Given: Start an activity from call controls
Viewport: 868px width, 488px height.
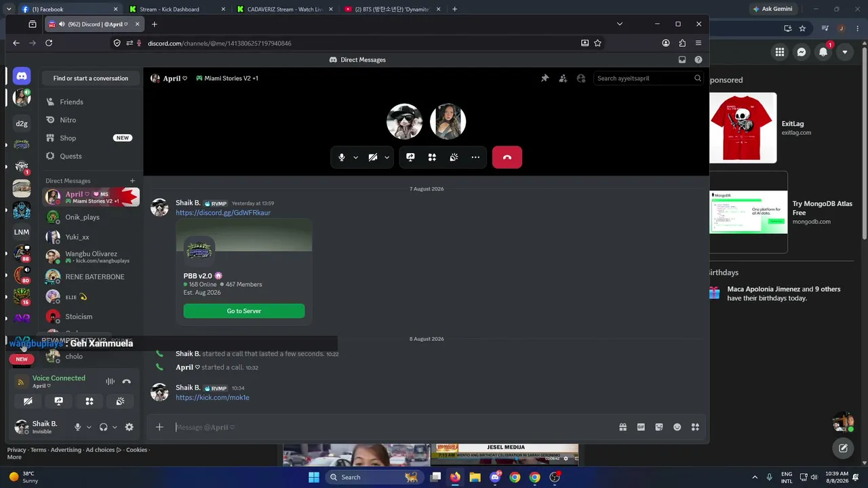Looking at the screenshot, I should [432, 157].
